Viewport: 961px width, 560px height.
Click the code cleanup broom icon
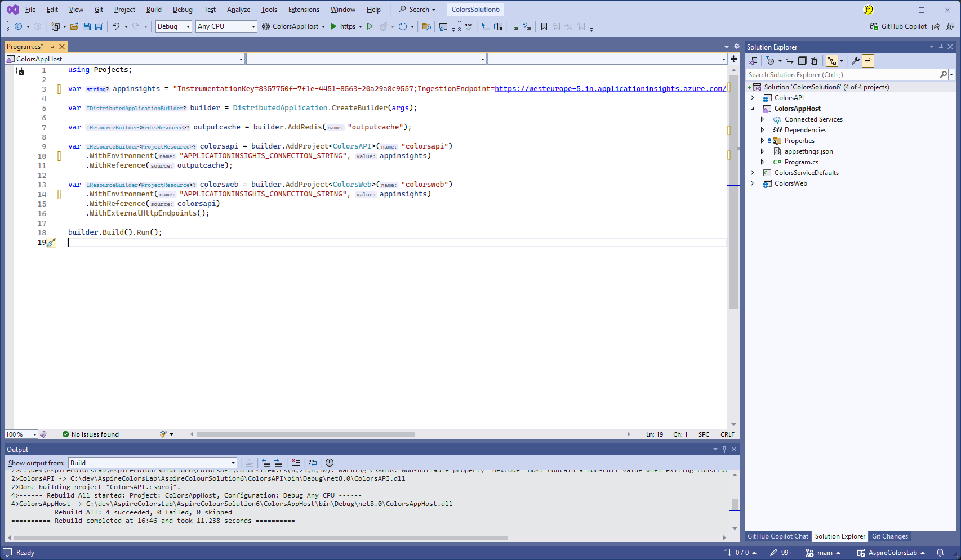164,434
